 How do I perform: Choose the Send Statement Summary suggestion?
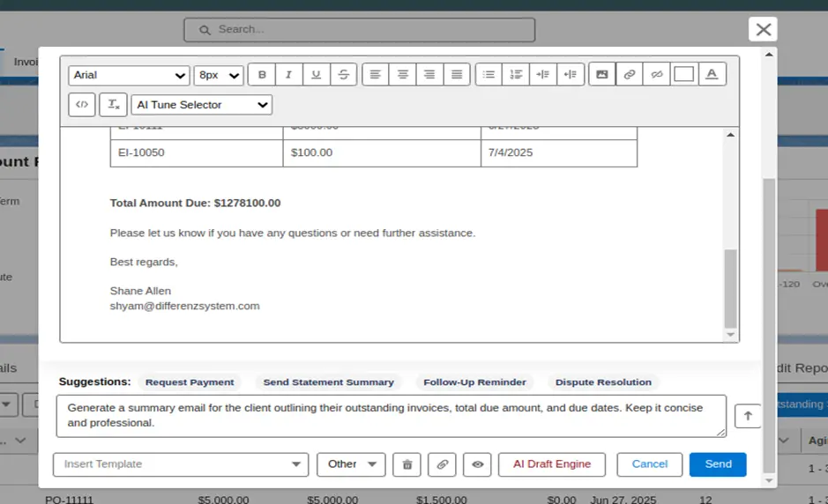[328, 382]
